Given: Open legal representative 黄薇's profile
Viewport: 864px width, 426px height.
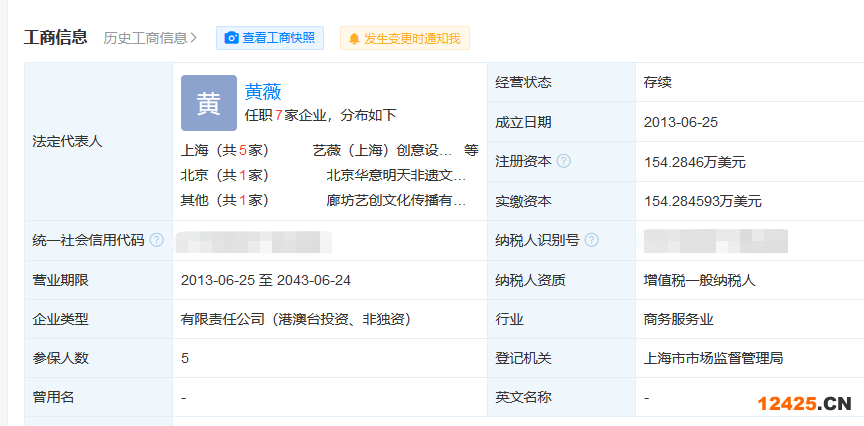Looking at the screenshot, I should pyautogui.click(x=263, y=90).
